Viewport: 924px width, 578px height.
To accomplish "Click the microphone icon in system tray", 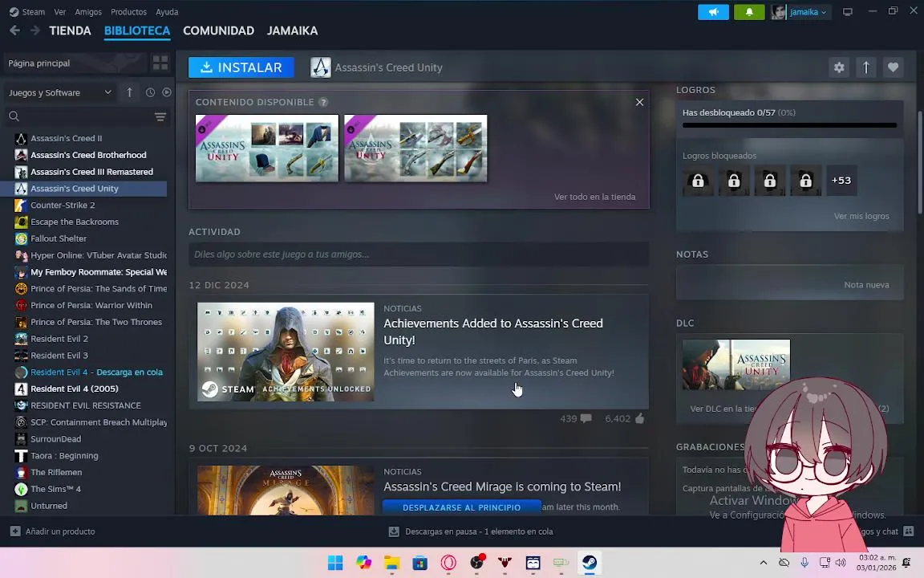I will (x=804, y=563).
